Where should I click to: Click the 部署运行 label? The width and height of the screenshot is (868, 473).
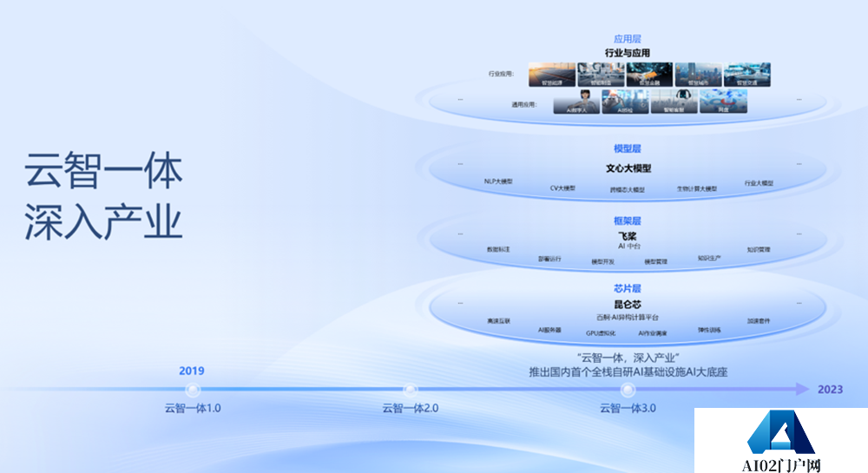[x=549, y=259]
